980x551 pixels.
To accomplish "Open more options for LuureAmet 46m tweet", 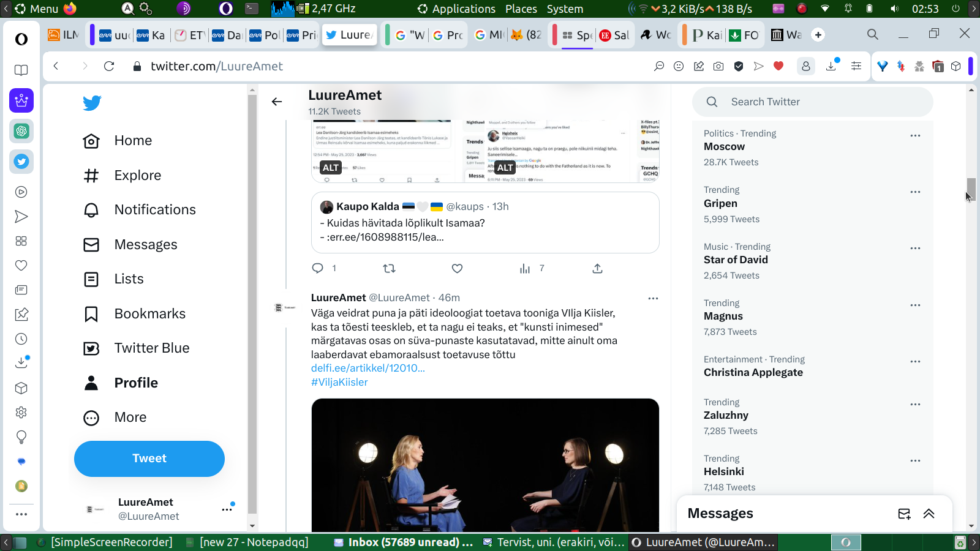I will point(653,298).
